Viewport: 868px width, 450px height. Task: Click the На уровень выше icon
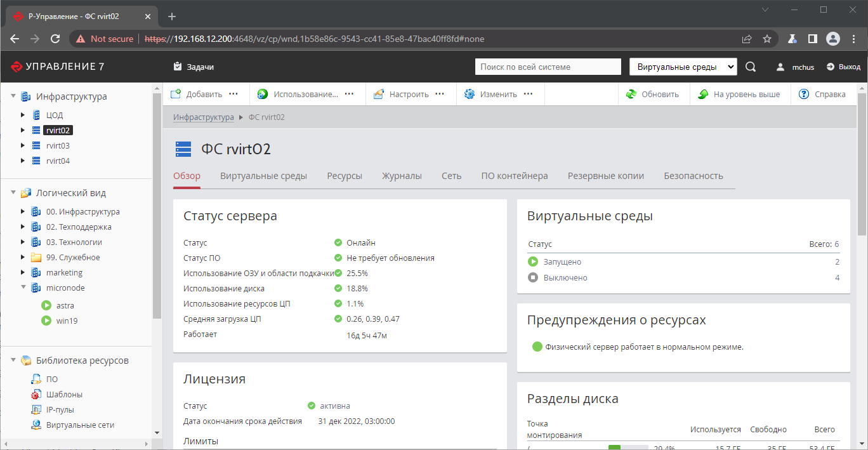coord(703,94)
